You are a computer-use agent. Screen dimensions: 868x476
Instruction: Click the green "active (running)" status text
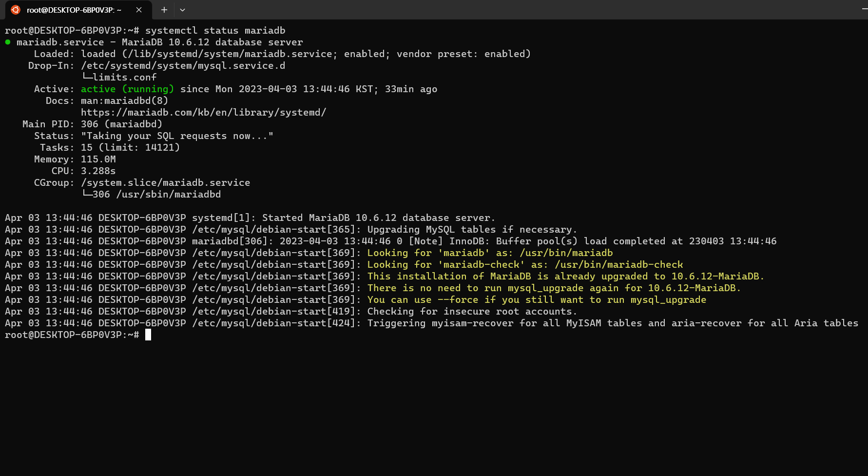click(127, 89)
